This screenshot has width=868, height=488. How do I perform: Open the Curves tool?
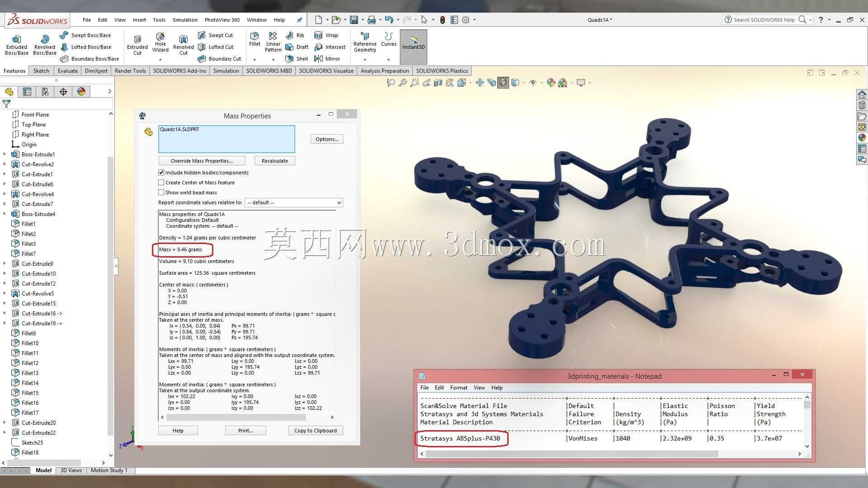click(388, 39)
